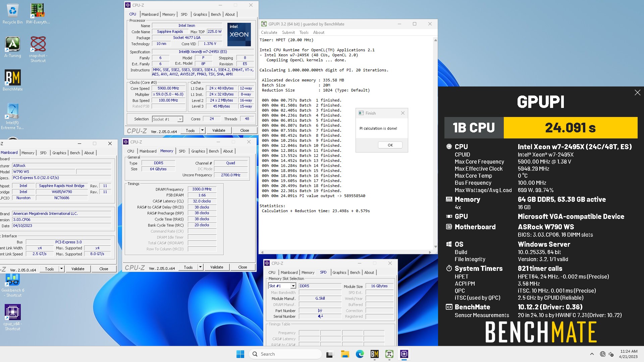The width and height of the screenshot is (644, 362).
Task: Open the GPUPI Tools menu
Action: [304, 33]
